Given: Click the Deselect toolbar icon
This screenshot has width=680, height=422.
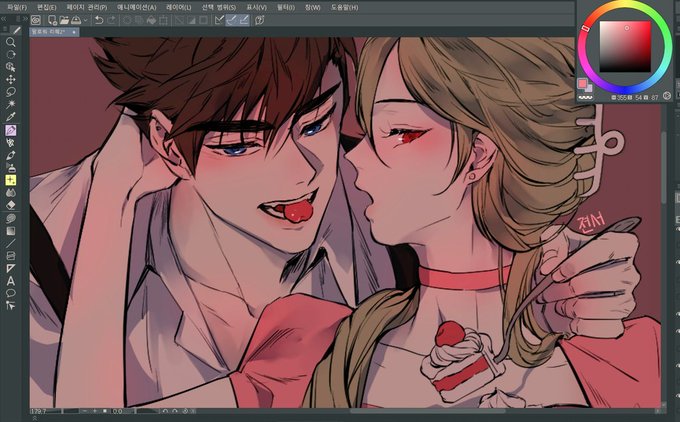Looking at the screenshot, I should pyautogui.click(x=179, y=20).
